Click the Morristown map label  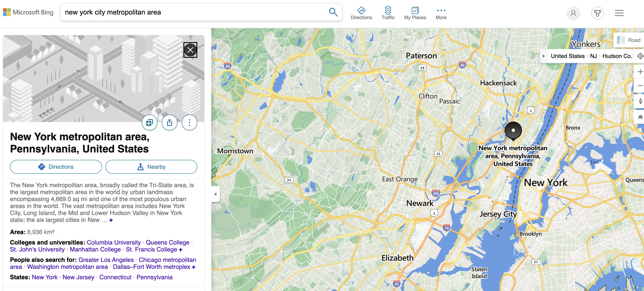pyautogui.click(x=235, y=151)
